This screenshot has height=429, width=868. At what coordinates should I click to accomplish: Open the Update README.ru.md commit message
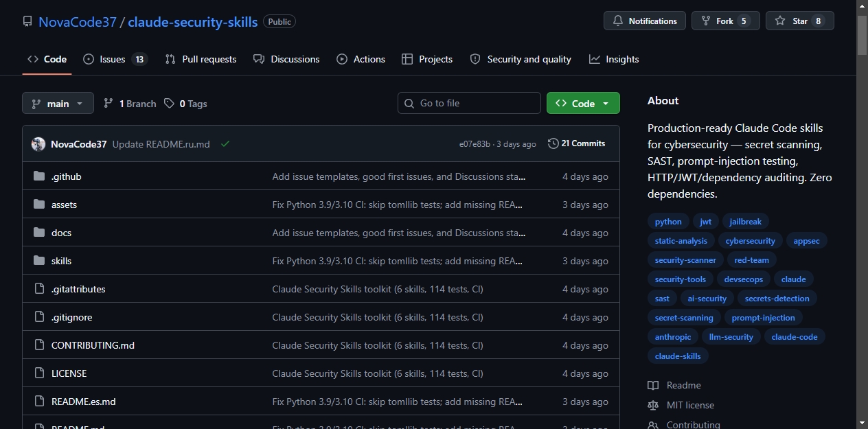161,144
